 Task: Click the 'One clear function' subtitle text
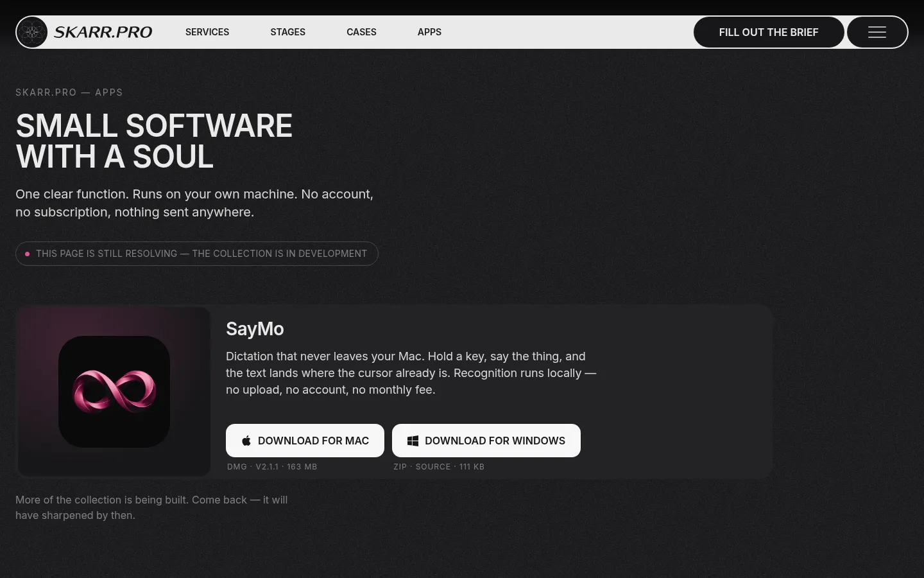(194, 203)
